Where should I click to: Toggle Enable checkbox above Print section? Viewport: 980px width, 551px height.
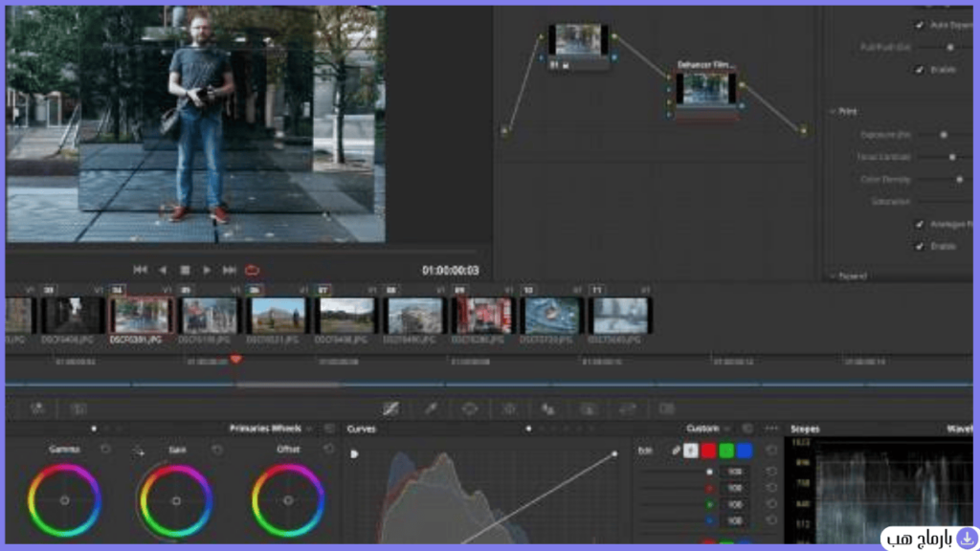pyautogui.click(x=920, y=69)
